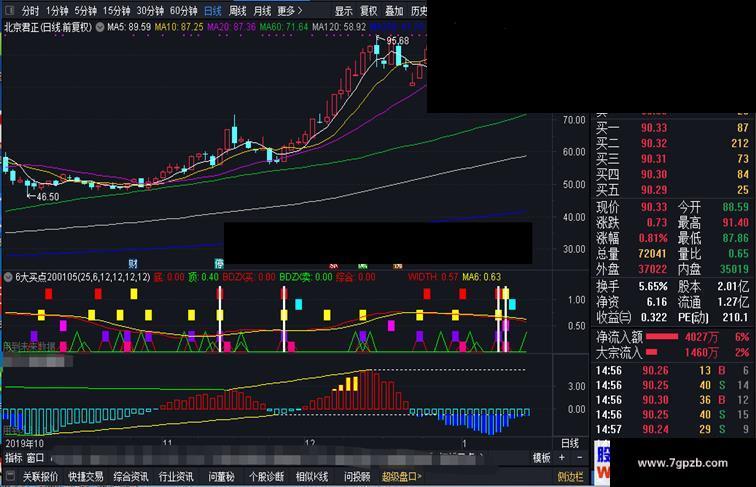Switch to the 分时 intraday view
Screen dimensions: 756x487
click(29, 10)
